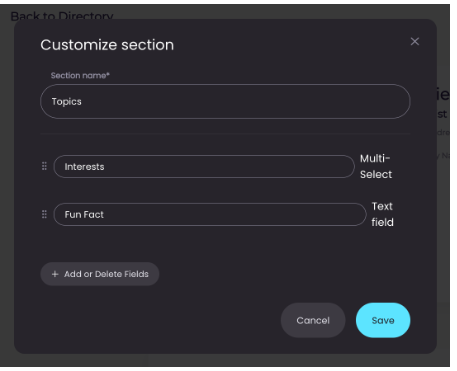Save the customized section
Viewport: 457px width, 371px height.
pos(383,320)
